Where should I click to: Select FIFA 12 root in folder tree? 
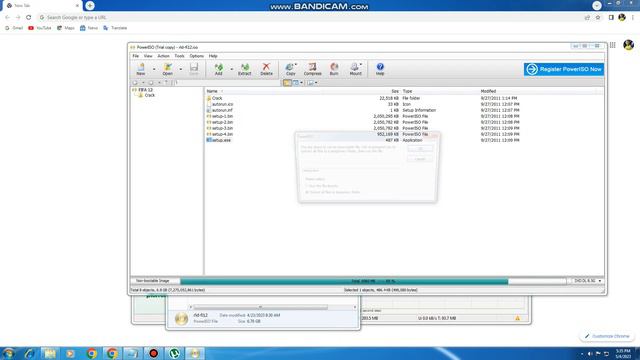(x=145, y=90)
